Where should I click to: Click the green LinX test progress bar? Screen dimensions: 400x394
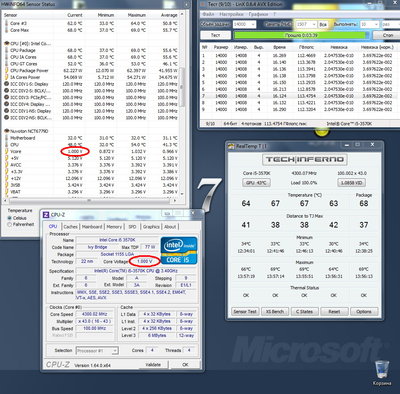(x=301, y=35)
